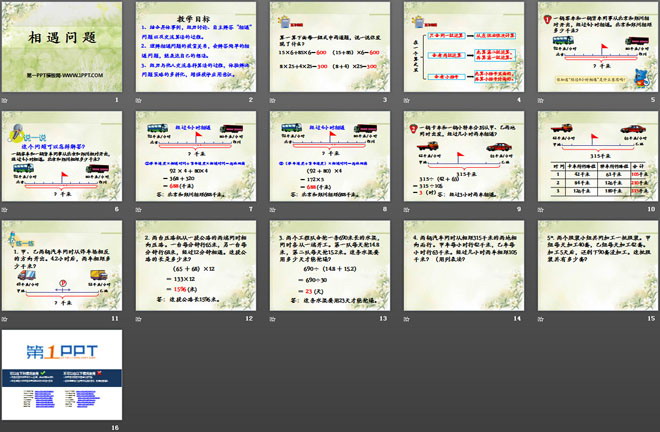Image resolution: width=660 pixels, height=432 pixels.
Task: Pick slide 7 showing buses meeting after 4 hours
Action: point(195,154)
